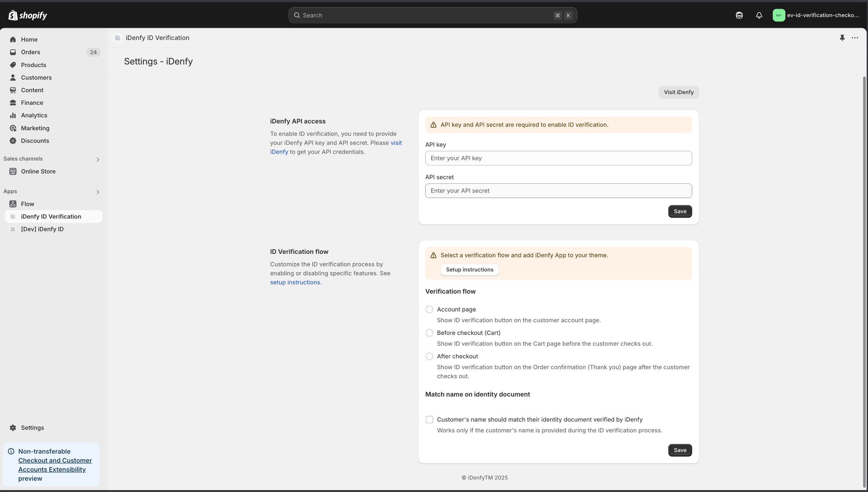Click the visit iDenfy link in API access text
This screenshot has height=492, width=868.
click(x=396, y=143)
